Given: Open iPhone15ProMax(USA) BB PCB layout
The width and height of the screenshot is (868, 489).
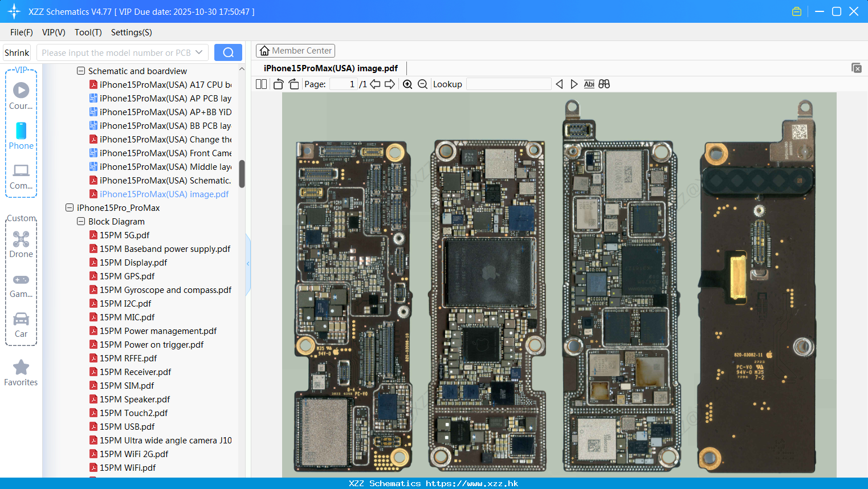Looking at the screenshot, I should pos(160,125).
